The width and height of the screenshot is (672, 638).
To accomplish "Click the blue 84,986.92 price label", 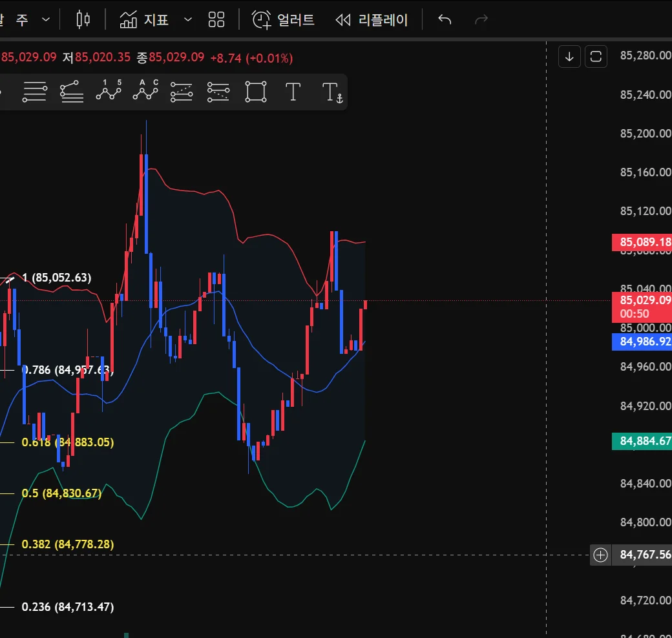I will click(x=642, y=342).
